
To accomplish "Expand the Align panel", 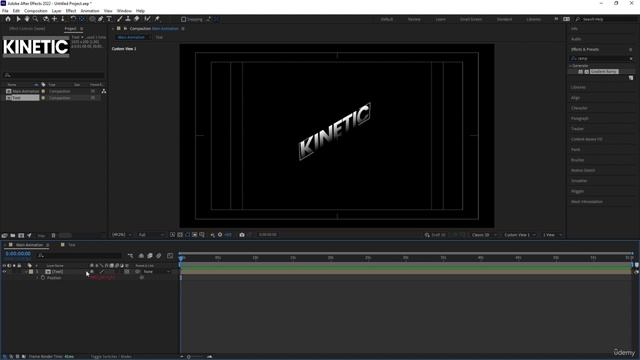I will (575, 98).
